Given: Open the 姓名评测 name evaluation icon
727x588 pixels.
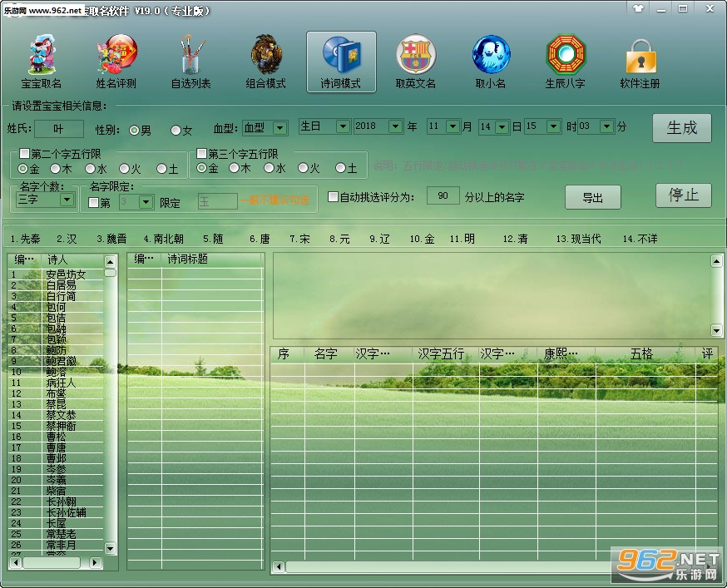Looking at the screenshot, I should point(116,62).
